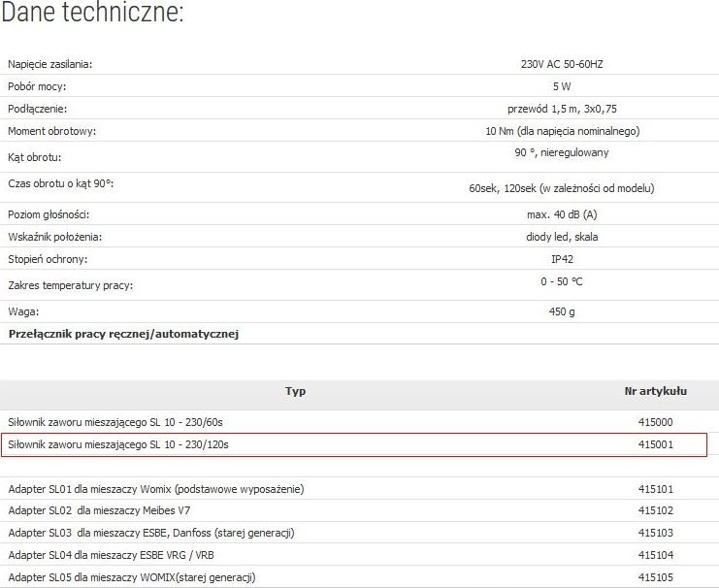The height and width of the screenshot is (588, 719).
Task: Click the 'Nr artykułu' column header
Action: tap(655, 391)
